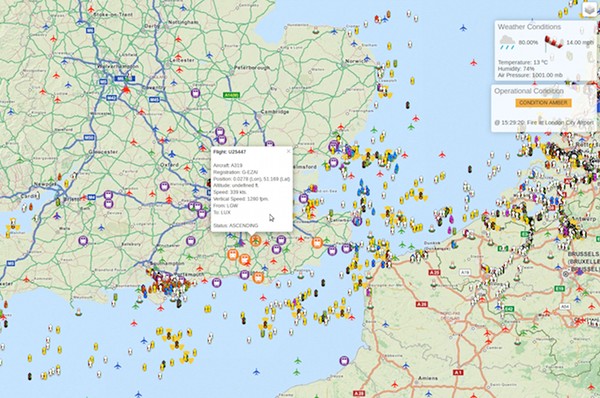This screenshot has height=398, width=600.
Task: Open the Fire at London City Airport alert
Action: tap(544, 122)
